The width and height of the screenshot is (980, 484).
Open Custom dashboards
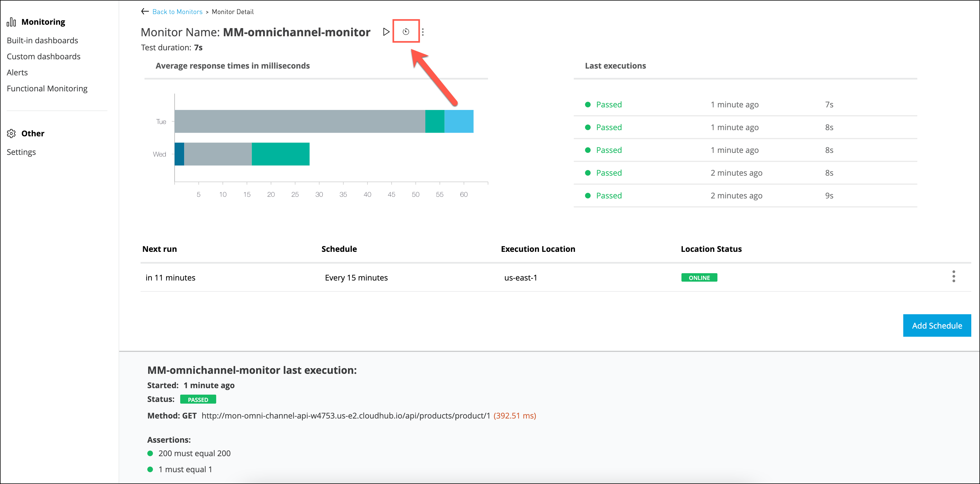(43, 56)
